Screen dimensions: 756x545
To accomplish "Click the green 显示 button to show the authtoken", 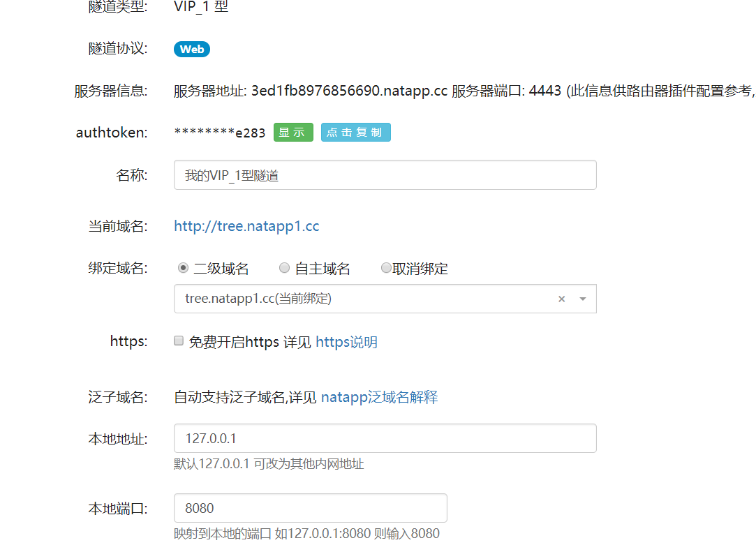I will tap(293, 133).
